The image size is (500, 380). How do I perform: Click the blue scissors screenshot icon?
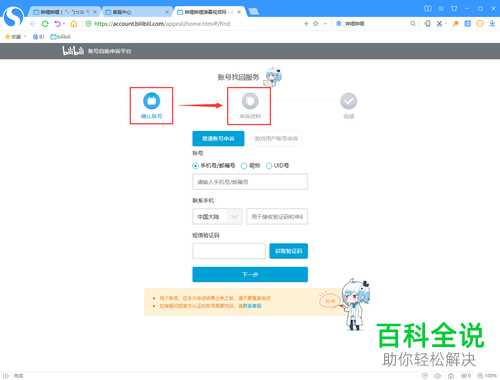tap(439, 23)
